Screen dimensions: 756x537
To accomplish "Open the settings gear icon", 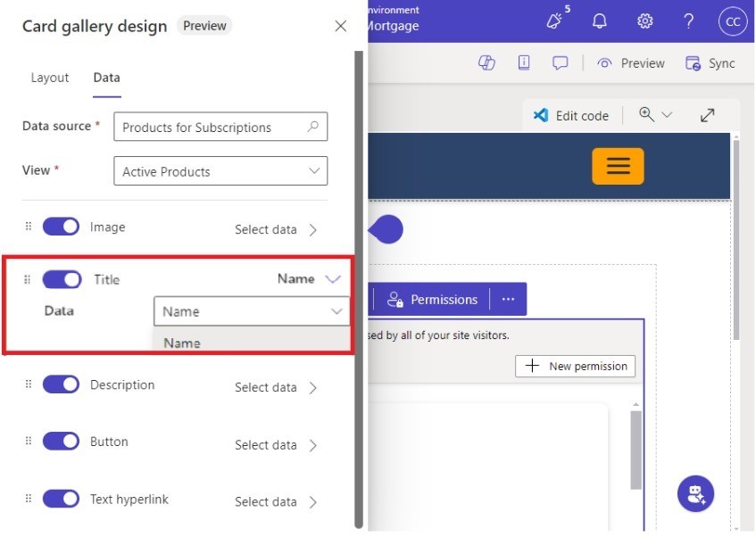I will point(644,21).
